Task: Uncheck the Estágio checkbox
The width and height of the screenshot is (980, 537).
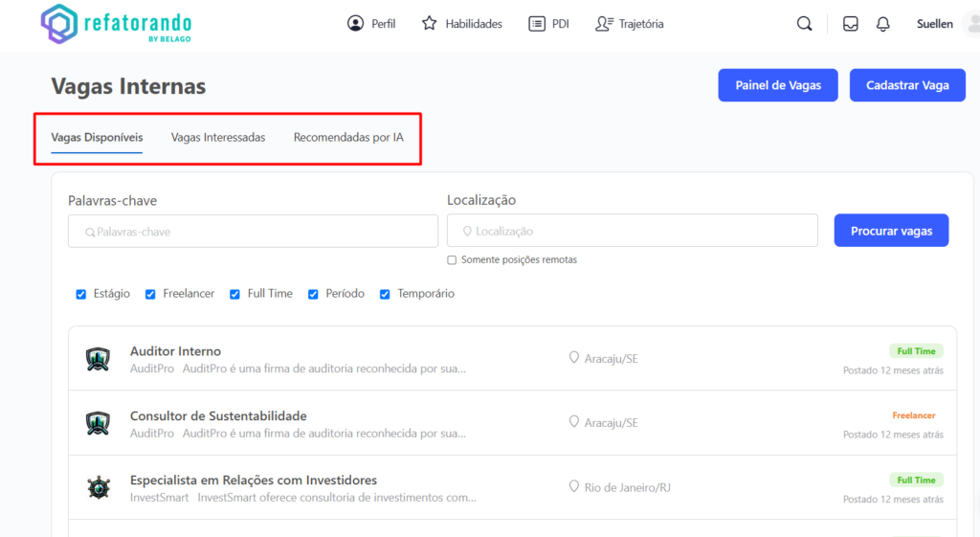Action: click(x=81, y=294)
